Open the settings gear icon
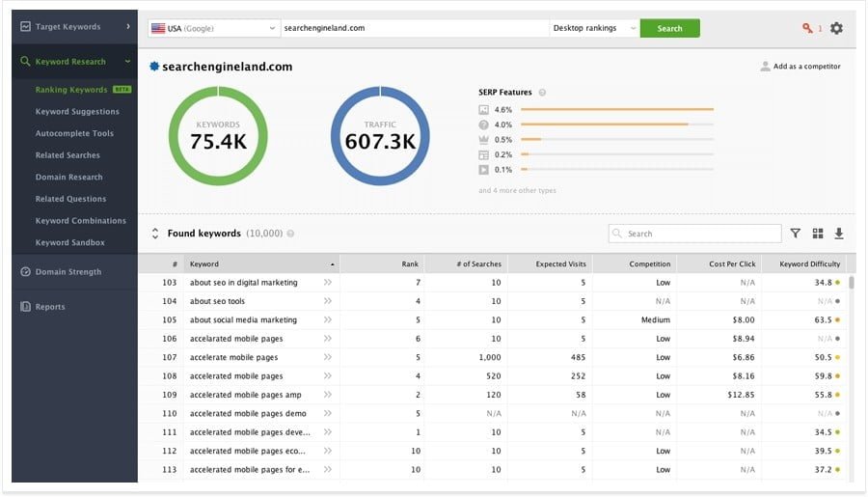The height and width of the screenshot is (497, 868). 836,28
